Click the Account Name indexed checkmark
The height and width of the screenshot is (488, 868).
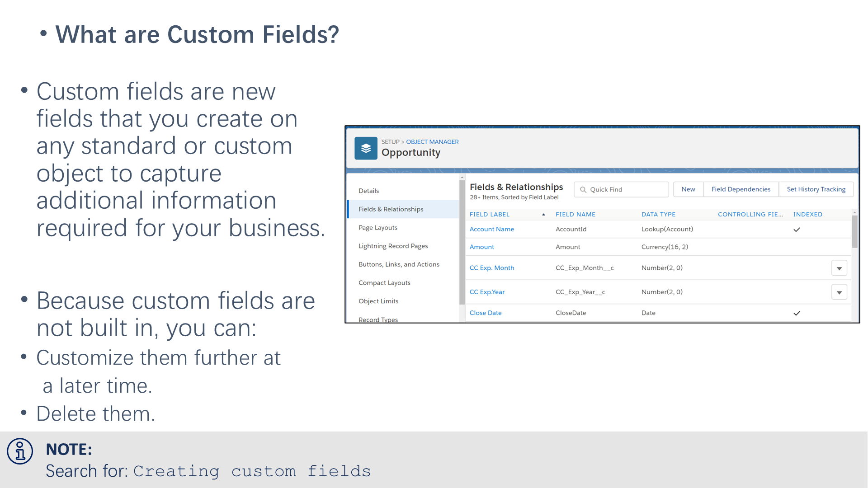[x=797, y=230]
